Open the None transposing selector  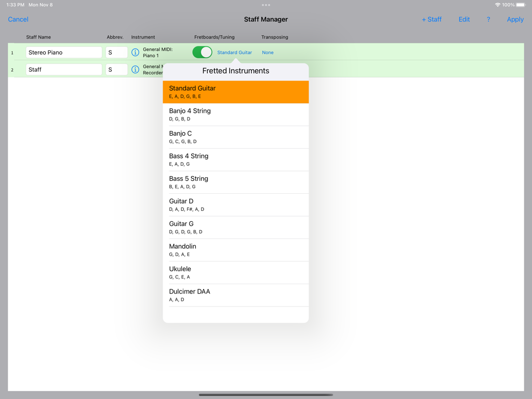click(x=267, y=52)
